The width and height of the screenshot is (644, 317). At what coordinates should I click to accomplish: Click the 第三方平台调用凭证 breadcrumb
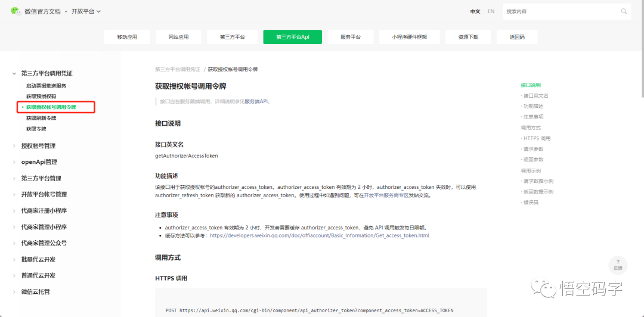point(178,69)
